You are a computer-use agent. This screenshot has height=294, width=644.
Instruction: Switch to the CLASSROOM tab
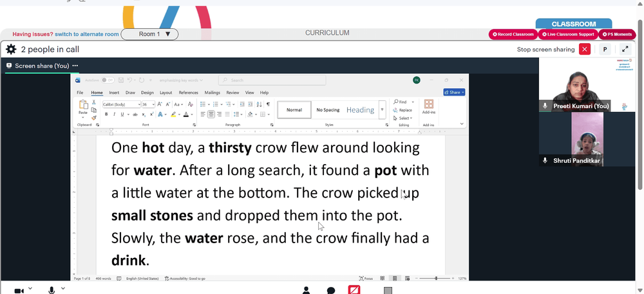573,24
